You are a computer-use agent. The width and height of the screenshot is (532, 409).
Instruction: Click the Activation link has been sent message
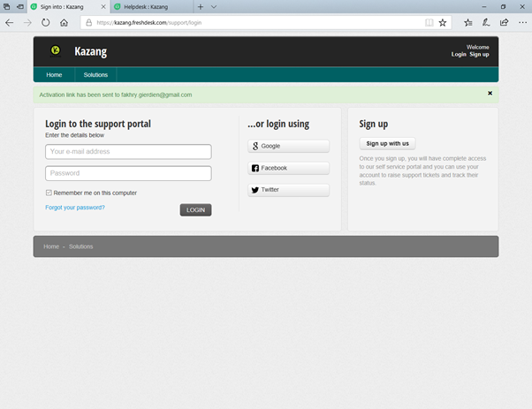coord(116,95)
